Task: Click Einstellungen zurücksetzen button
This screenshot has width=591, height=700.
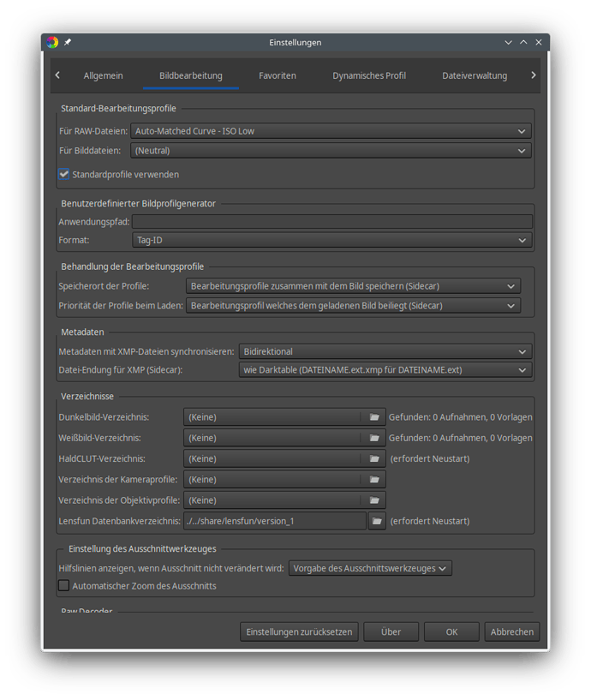Action: pos(299,631)
